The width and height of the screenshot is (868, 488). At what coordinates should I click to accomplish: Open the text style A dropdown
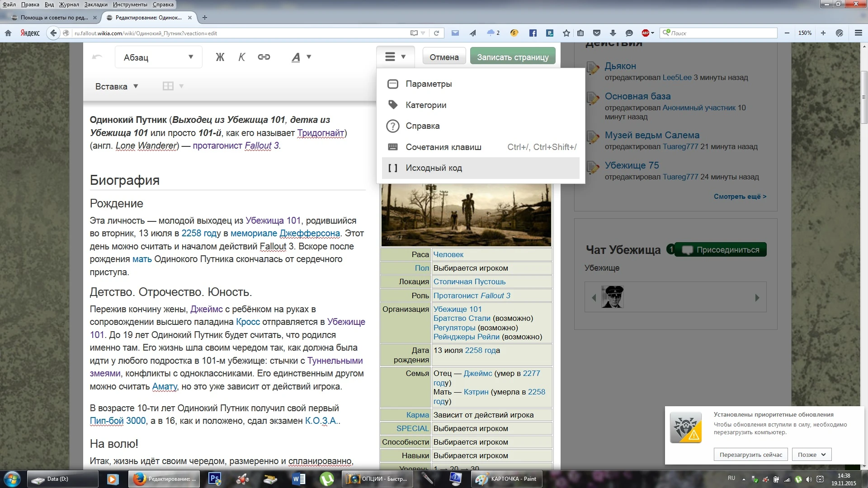click(x=301, y=57)
